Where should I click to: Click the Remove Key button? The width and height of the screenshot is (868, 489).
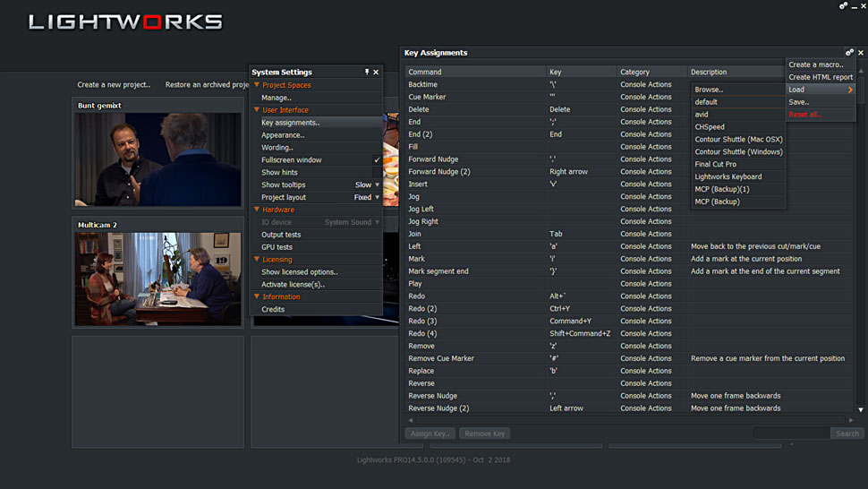[x=485, y=433]
